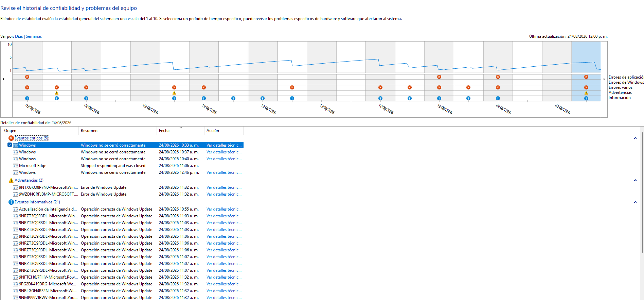Click the information icon on 19/08/2026
The height and width of the screenshot is (300, 644).
pyautogui.click(x=439, y=98)
